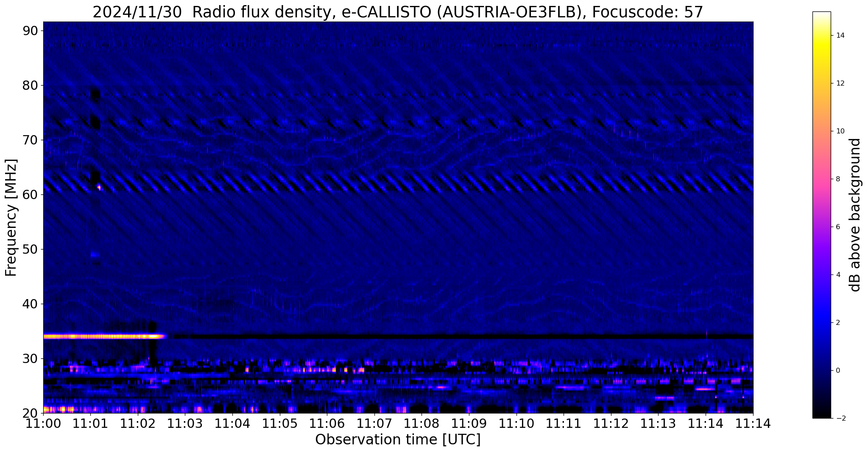The image size is (868, 452).
Task: Click the 'Observation time [UTC]' x-axis label
Action: (x=398, y=439)
